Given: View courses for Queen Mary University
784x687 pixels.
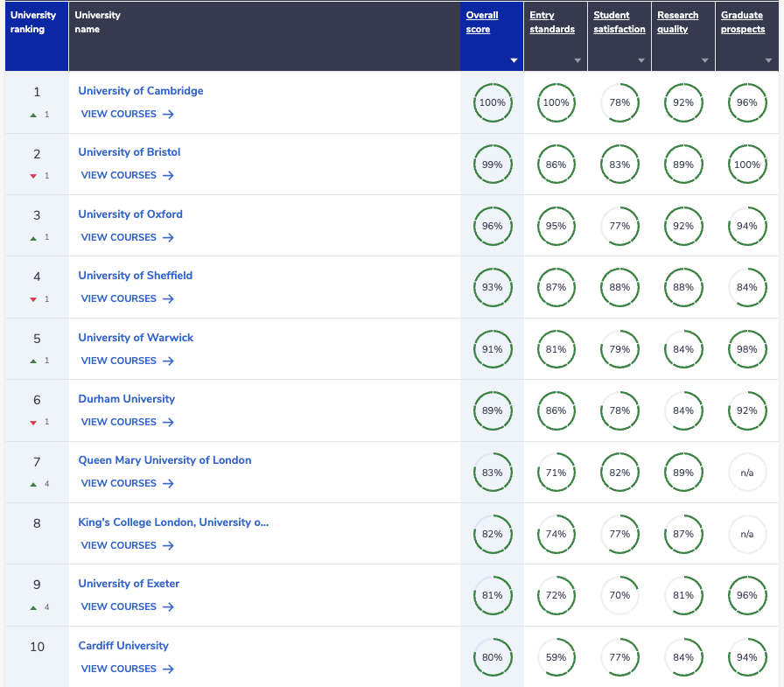Looking at the screenshot, I should (127, 483).
